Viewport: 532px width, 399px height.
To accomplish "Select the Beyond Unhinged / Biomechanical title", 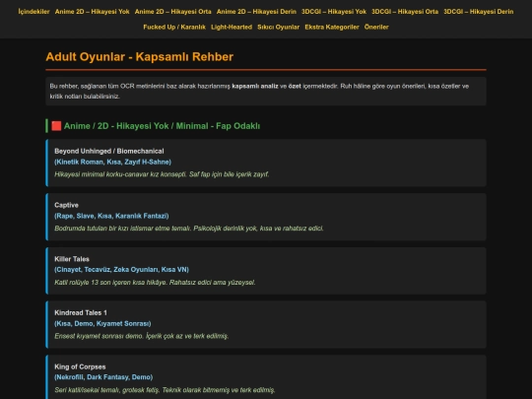I will [x=109, y=151].
